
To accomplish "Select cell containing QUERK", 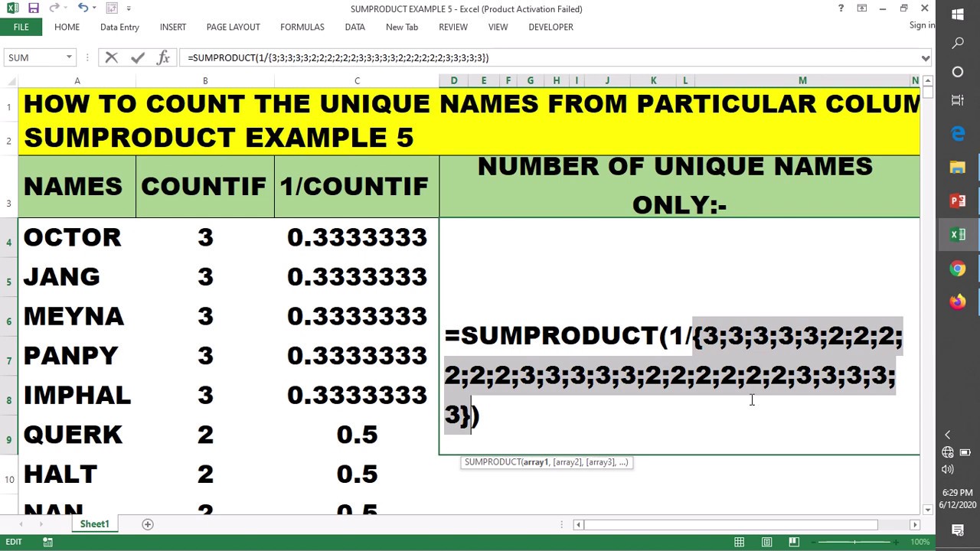I will point(77,435).
